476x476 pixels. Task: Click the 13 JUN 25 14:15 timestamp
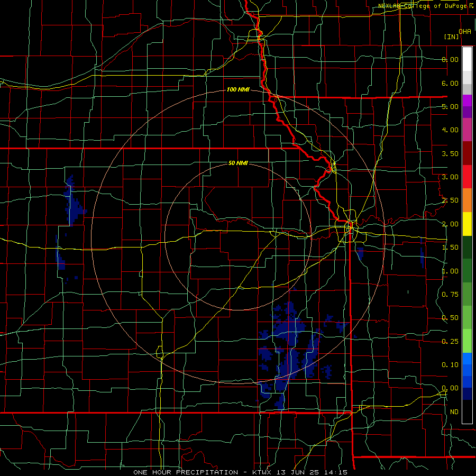click(x=311, y=472)
